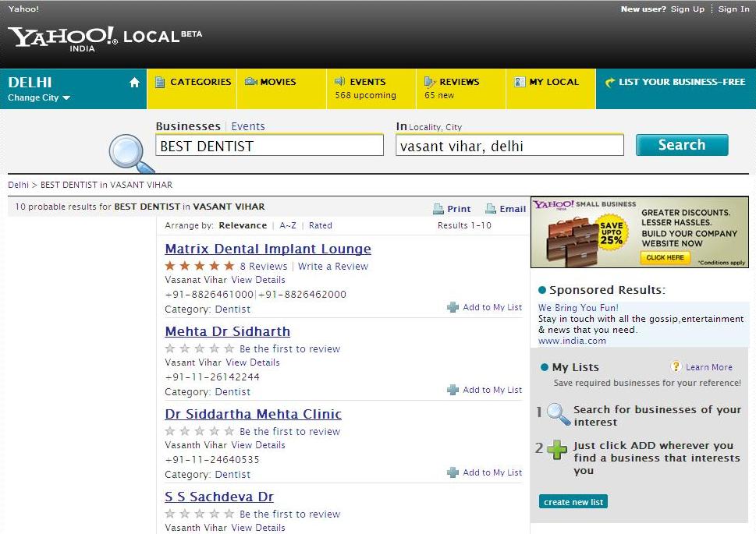Click Be the first to review S S Sachdeva
The height and width of the screenshot is (534, 756).
289,515
